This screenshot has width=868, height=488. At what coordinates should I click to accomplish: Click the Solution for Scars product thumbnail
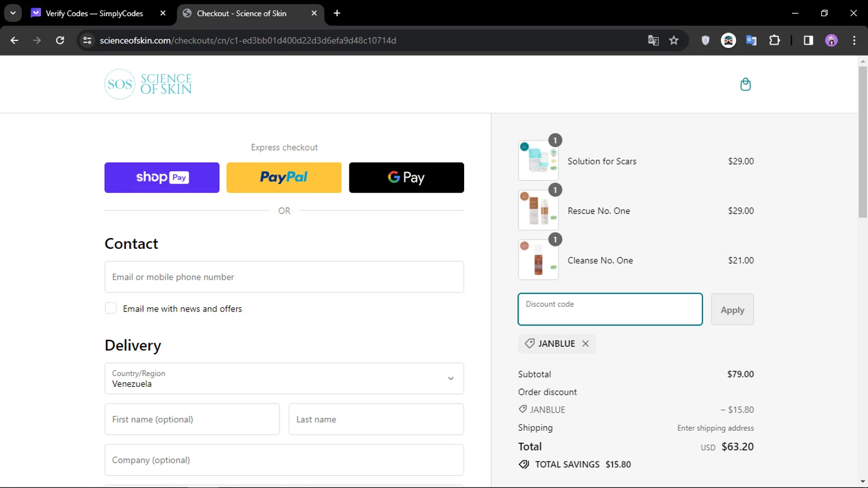coord(538,160)
